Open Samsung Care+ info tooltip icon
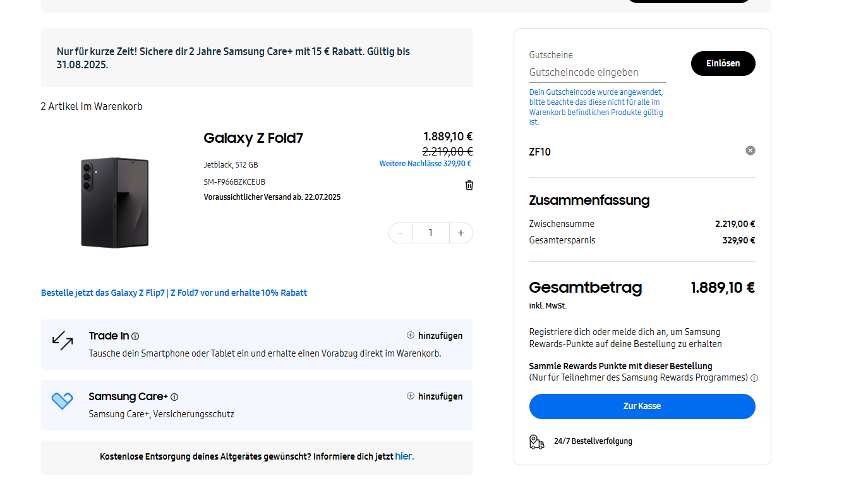 pyautogui.click(x=174, y=397)
